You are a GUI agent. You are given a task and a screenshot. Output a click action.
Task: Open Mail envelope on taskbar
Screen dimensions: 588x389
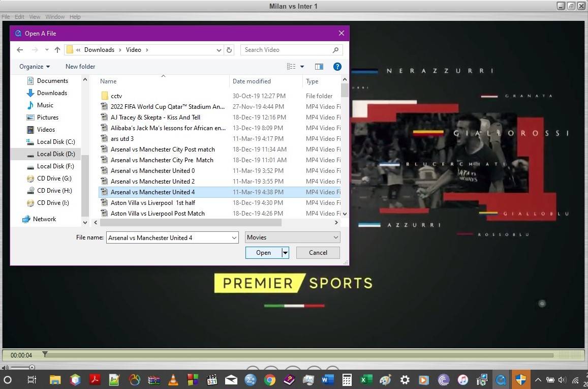(x=231, y=380)
